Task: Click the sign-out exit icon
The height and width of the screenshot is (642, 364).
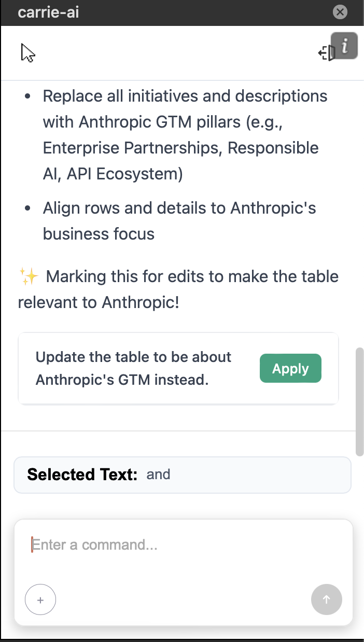Action: pos(326,53)
